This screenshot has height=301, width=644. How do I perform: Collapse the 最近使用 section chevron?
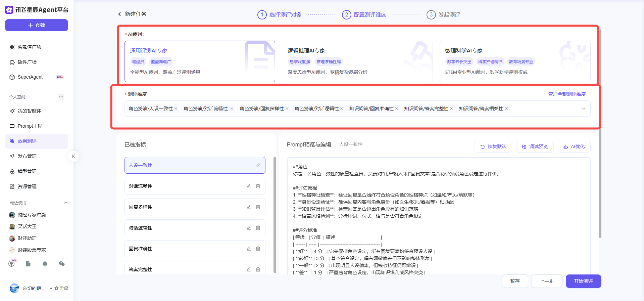[66, 203]
